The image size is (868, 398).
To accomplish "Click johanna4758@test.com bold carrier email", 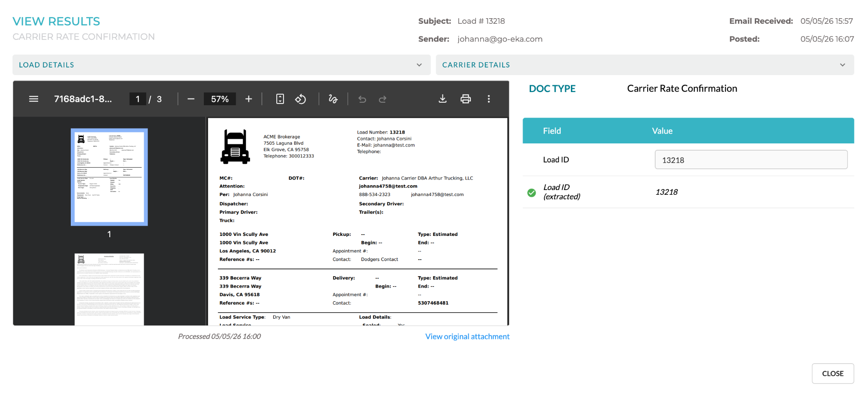I will click(388, 186).
